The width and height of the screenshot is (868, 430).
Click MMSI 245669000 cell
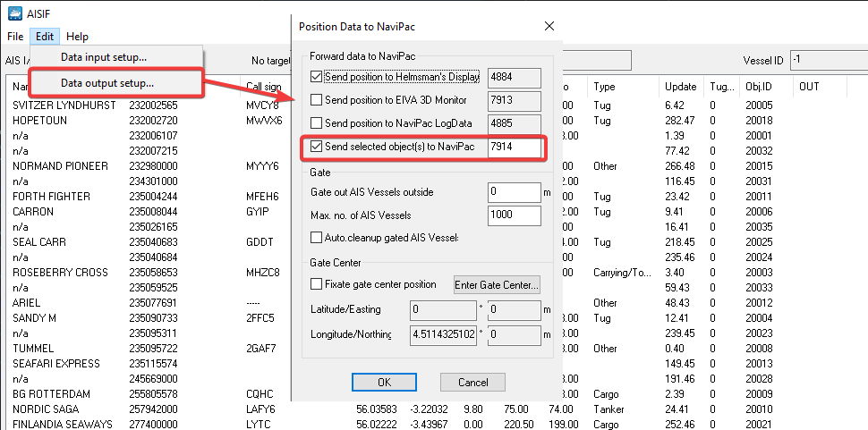pyautogui.click(x=153, y=379)
